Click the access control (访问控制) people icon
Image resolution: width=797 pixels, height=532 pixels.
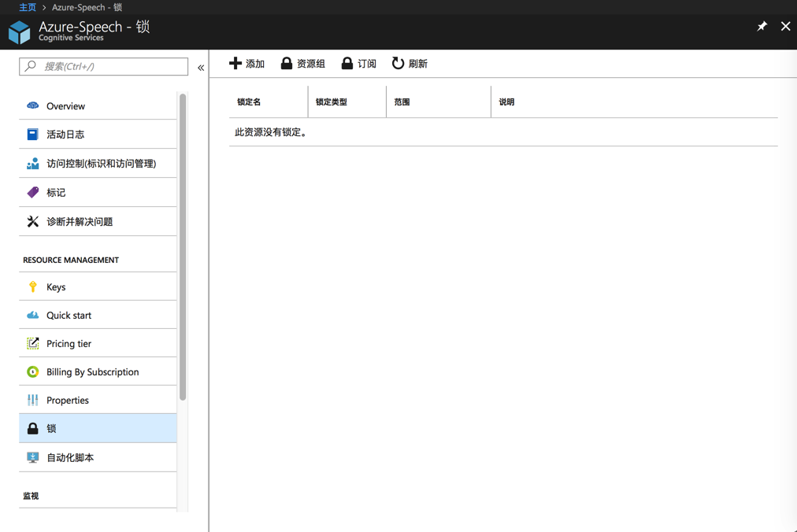[32, 163]
